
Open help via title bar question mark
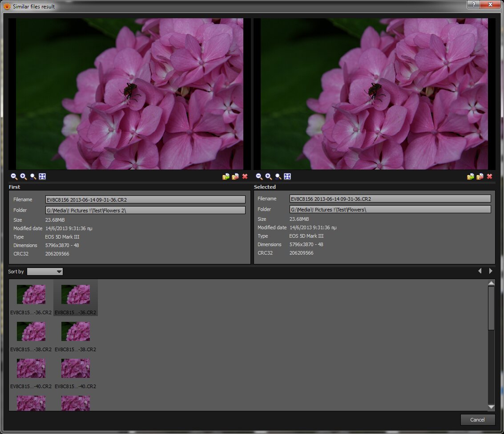tap(473, 4)
